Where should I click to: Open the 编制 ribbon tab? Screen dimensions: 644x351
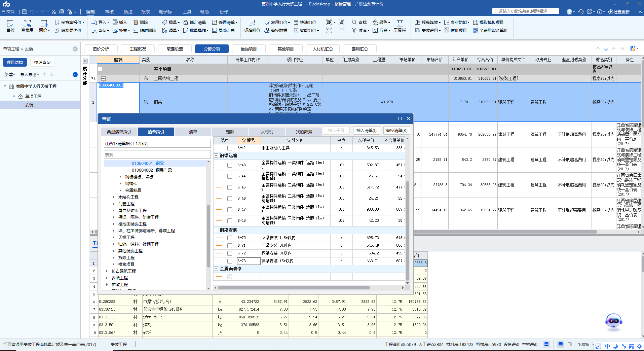90,12
